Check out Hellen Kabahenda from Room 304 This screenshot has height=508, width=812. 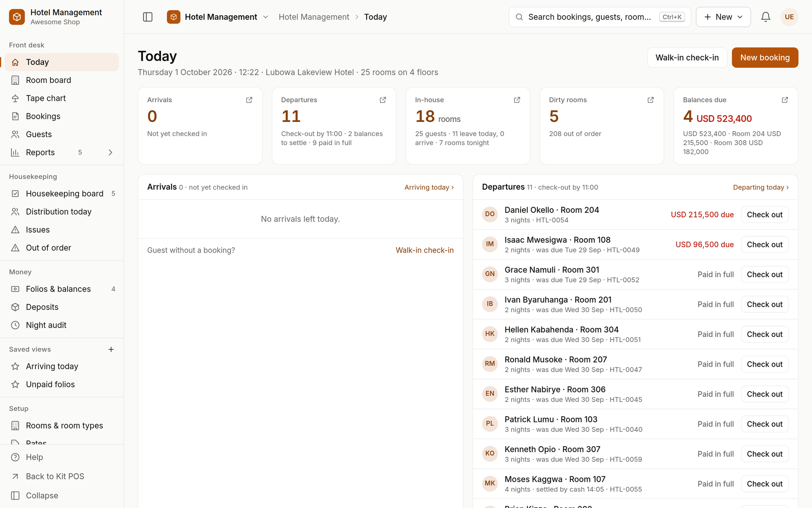[765, 334]
